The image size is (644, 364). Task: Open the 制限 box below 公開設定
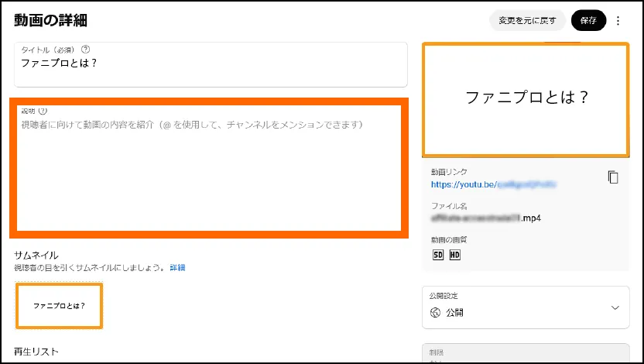click(525, 353)
